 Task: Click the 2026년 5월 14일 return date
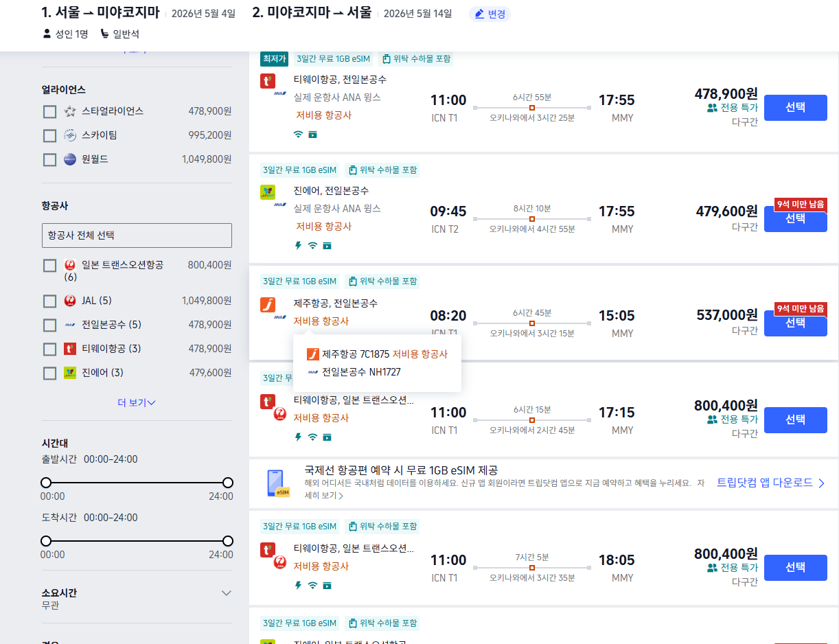pos(417,14)
